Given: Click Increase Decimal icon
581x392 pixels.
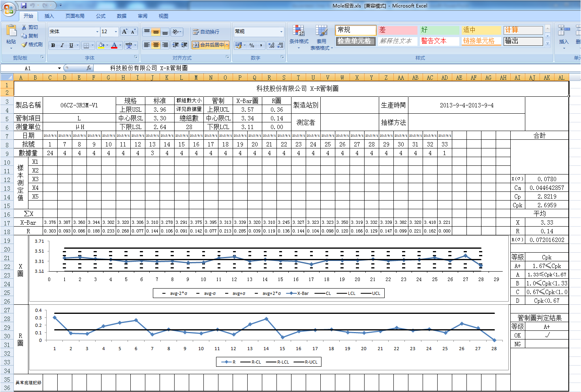Looking at the screenshot, I should click(271, 45).
